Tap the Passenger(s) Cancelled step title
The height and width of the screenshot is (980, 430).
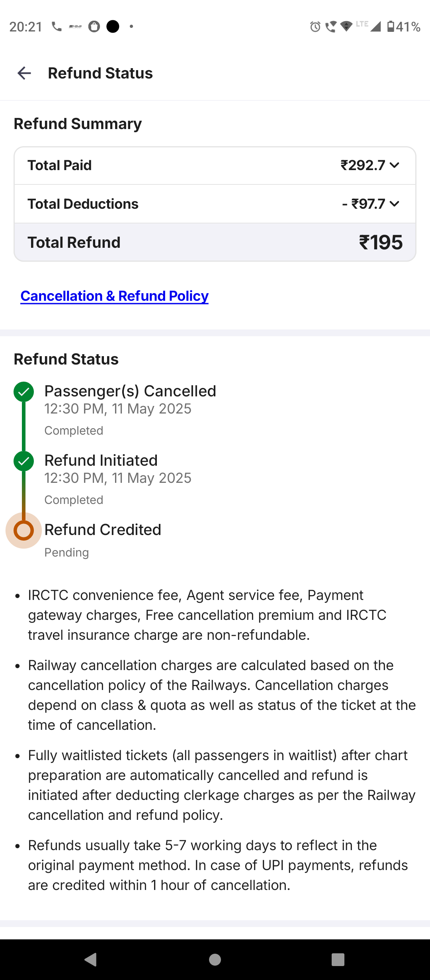point(130,391)
